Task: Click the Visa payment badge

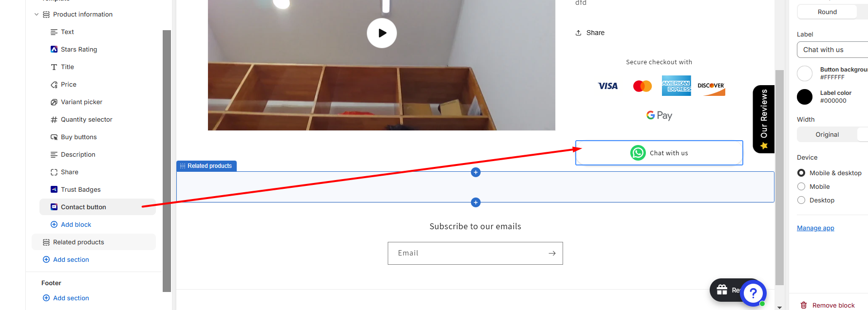Action: coord(608,86)
